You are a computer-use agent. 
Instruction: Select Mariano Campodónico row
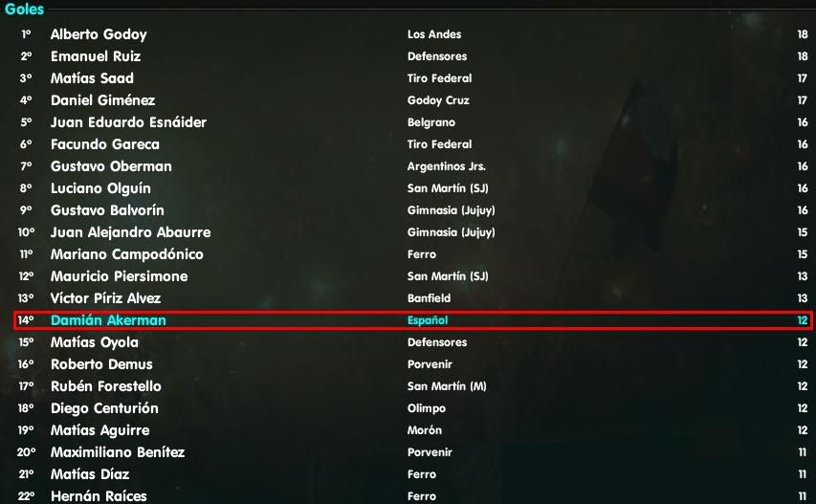[412, 254]
